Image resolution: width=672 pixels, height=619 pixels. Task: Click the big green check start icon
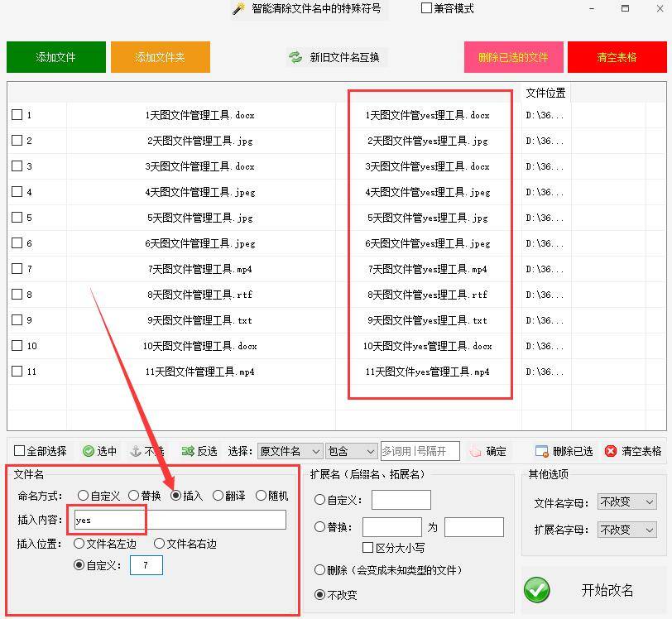click(x=536, y=590)
